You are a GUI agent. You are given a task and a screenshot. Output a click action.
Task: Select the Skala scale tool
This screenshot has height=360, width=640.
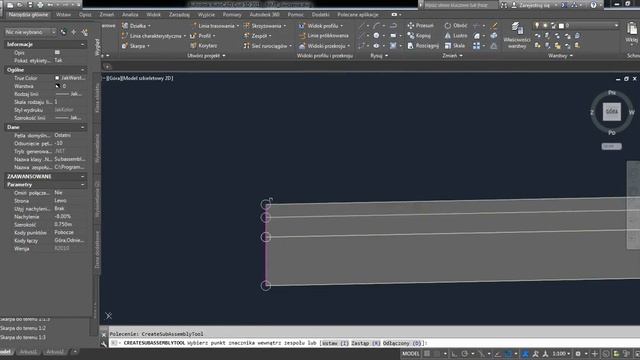(x=455, y=46)
